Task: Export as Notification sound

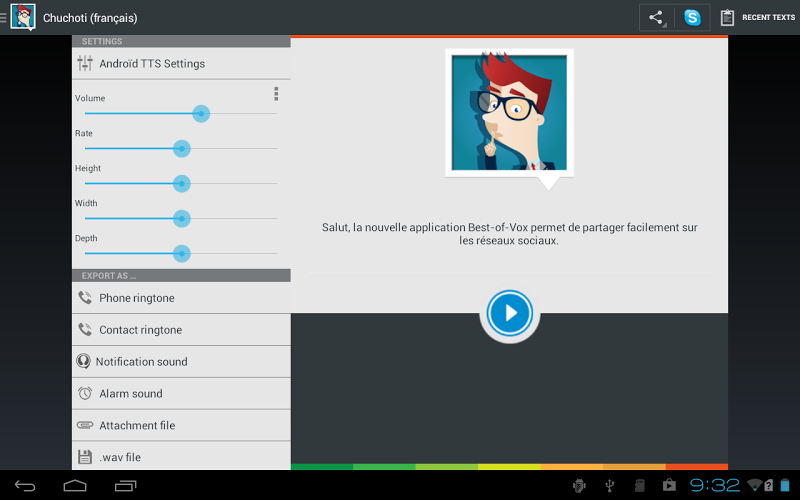Action: tap(181, 362)
